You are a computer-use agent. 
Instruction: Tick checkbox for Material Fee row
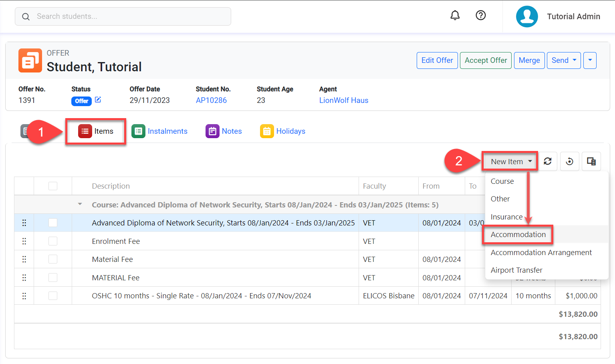tap(53, 259)
